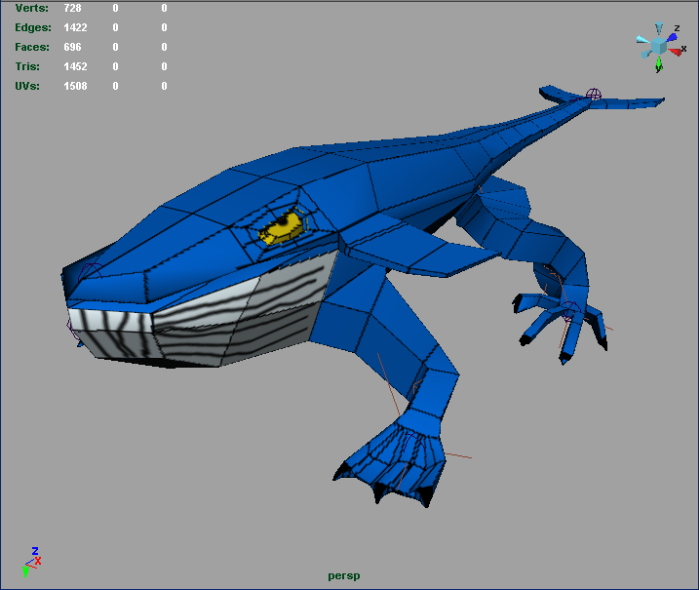This screenshot has width=700, height=590.
Task: Click the persp camera name label
Action: (x=344, y=575)
